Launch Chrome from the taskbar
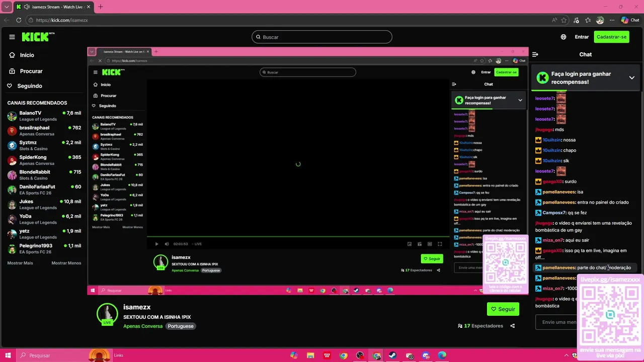 coord(344,355)
